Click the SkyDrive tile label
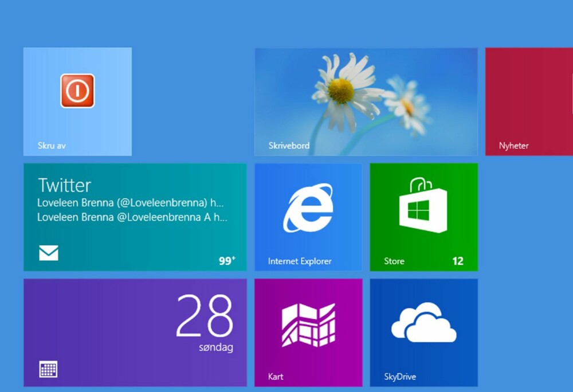The height and width of the screenshot is (392, 573). click(400, 377)
